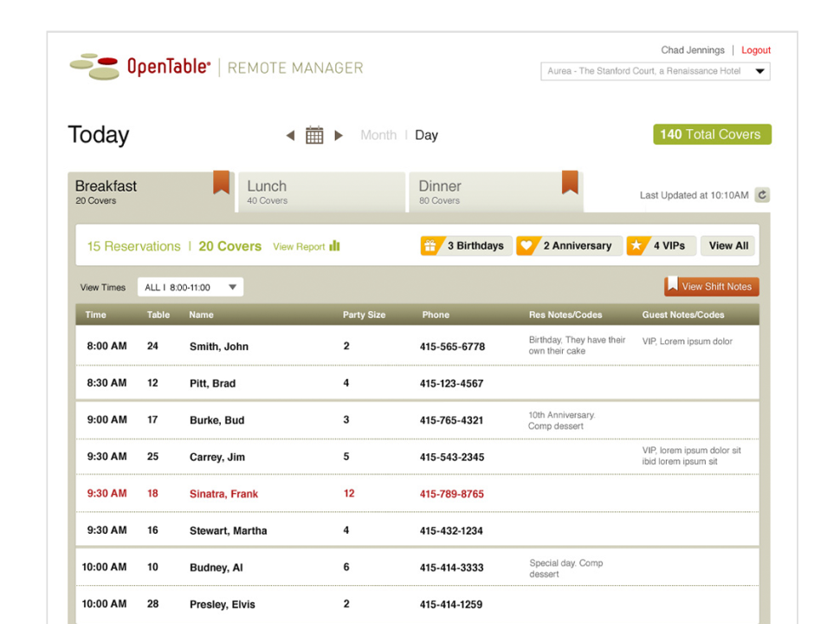Switch to the Lunch tab
The height and width of the screenshot is (624, 840).
click(x=320, y=192)
